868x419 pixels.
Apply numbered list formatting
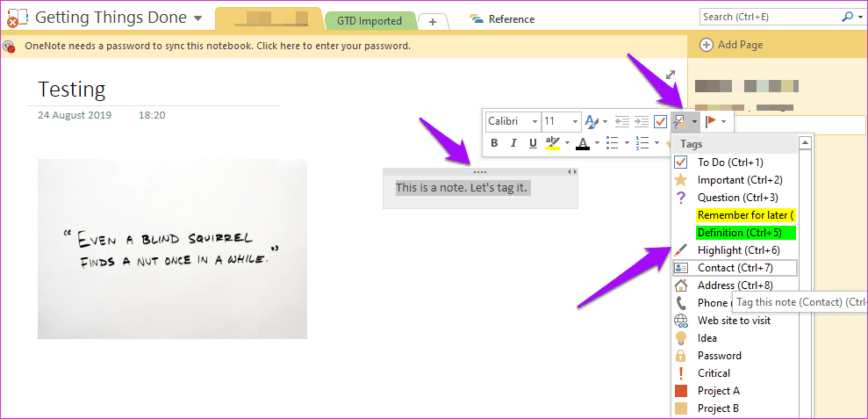point(642,143)
